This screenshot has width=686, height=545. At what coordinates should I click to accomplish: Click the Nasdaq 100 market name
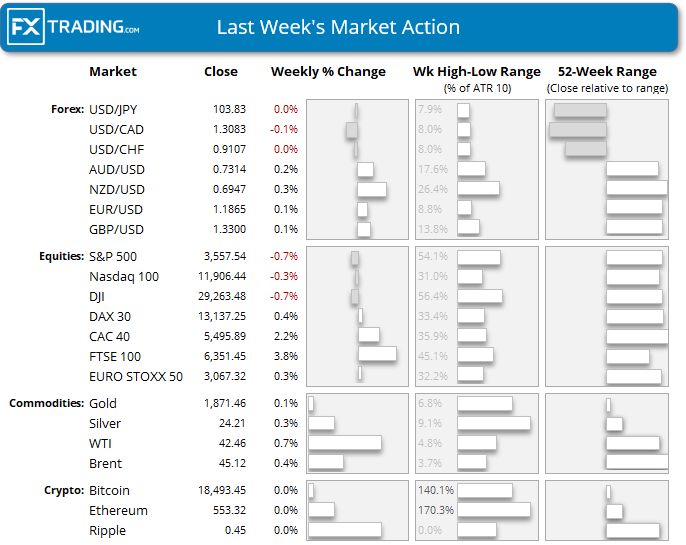click(124, 276)
